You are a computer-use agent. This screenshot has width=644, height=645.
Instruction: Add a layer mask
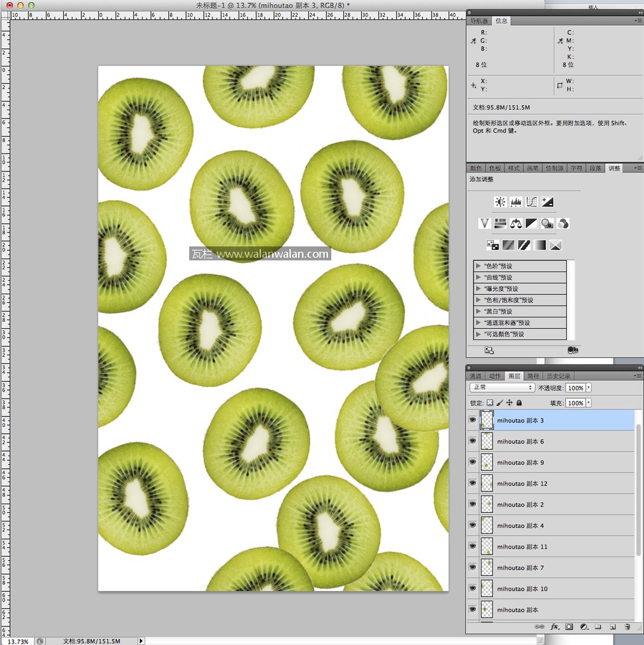tap(570, 626)
